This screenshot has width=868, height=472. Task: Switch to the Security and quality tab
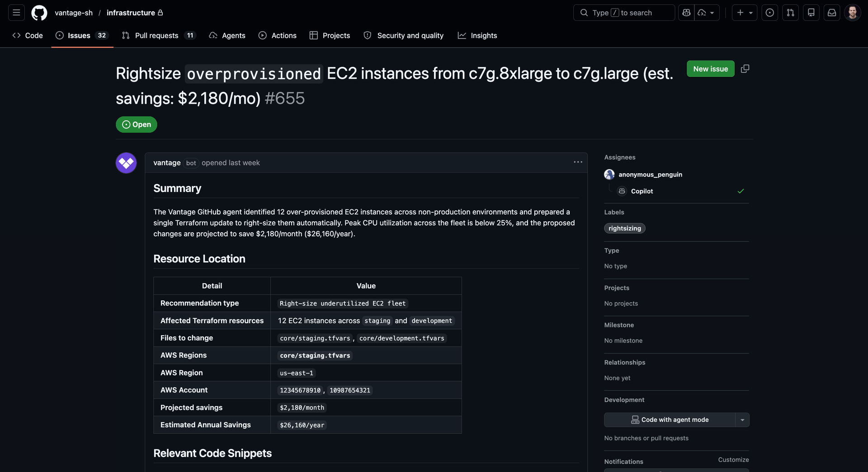(x=403, y=35)
